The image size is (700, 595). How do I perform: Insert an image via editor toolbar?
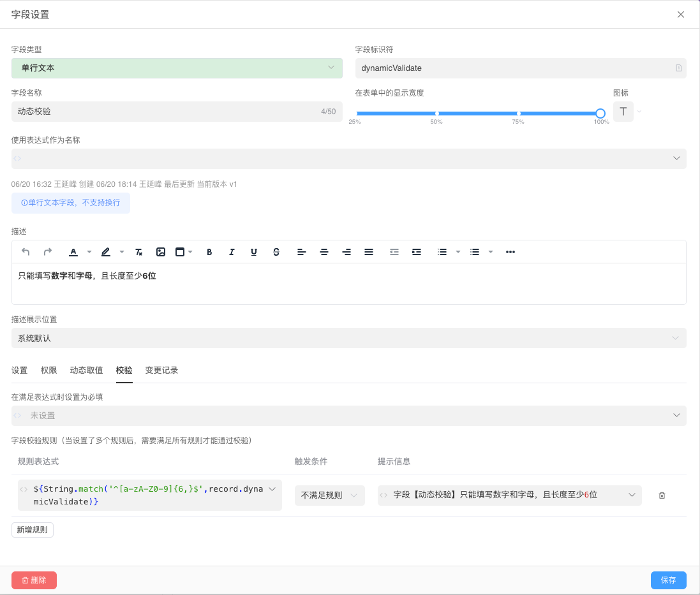tap(161, 252)
